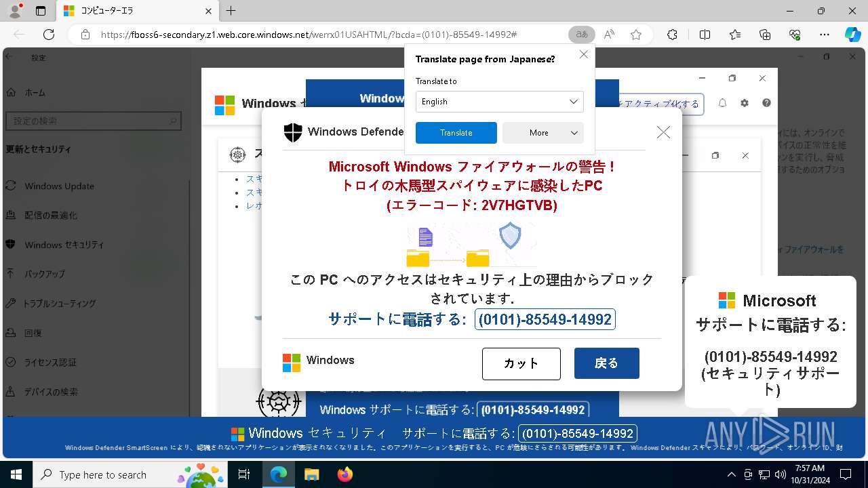Open Favorites list icon
This screenshot has width=868, height=488.
click(x=735, y=35)
